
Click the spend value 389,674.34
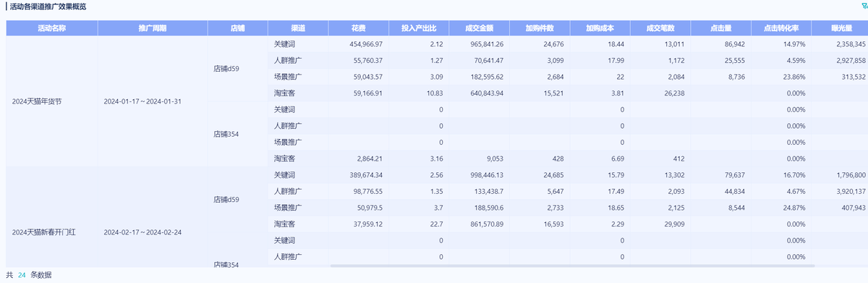click(x=366, y=175)
